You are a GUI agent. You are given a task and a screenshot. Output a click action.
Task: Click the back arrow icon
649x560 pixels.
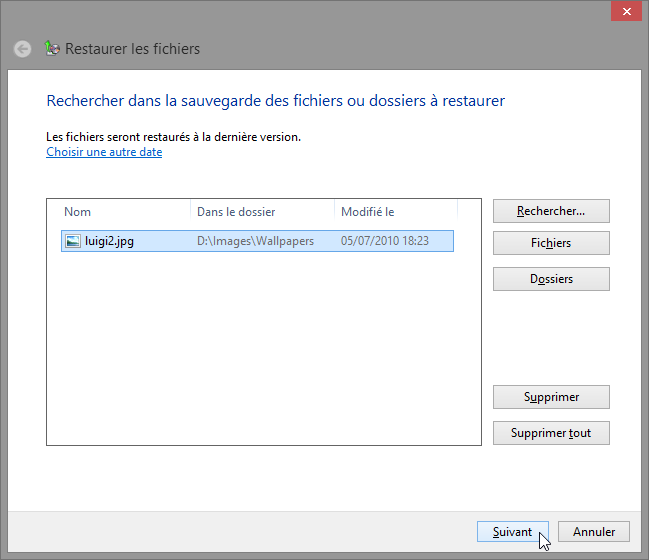pyautogui.click(x=22, y=49)
